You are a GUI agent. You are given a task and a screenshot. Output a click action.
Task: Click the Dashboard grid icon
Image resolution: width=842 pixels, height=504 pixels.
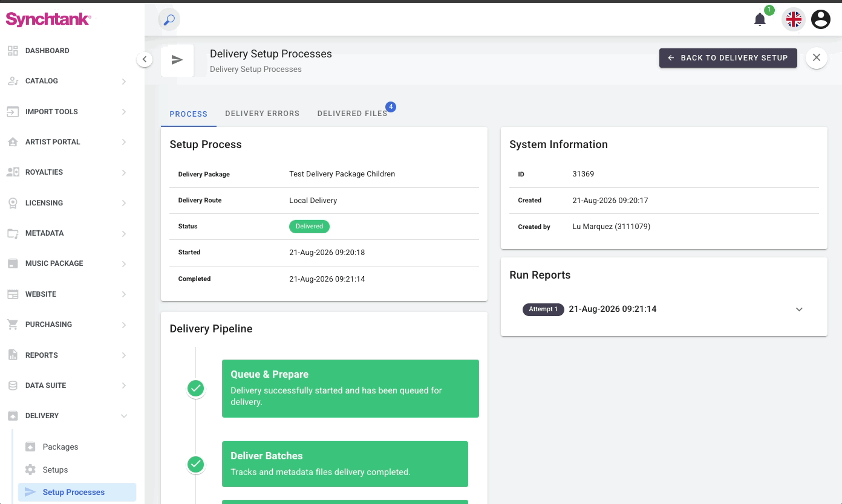tap(13, 51)
